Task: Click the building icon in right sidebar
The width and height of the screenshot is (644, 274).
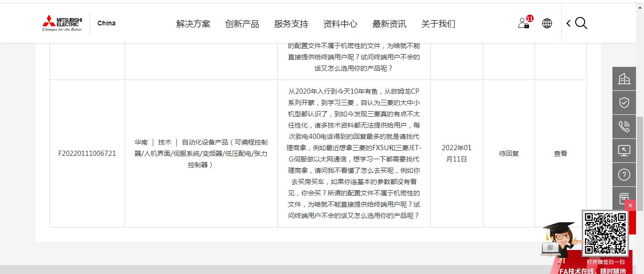Action: point(624,79)
